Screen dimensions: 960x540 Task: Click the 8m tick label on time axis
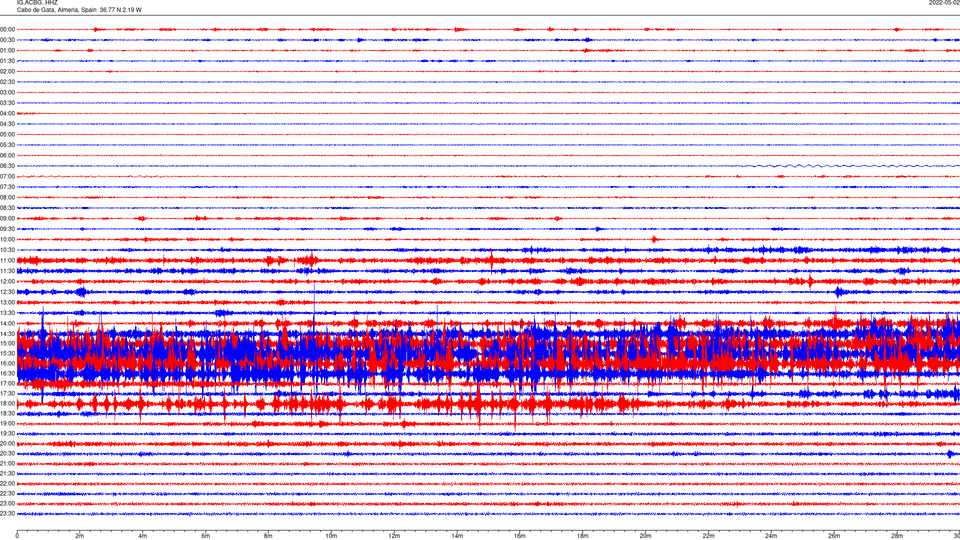[268, 536]
